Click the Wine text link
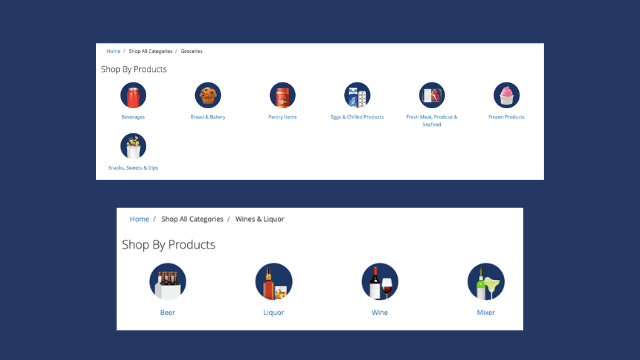Screen dimensions: 640x360 click(x=380, y=313)
